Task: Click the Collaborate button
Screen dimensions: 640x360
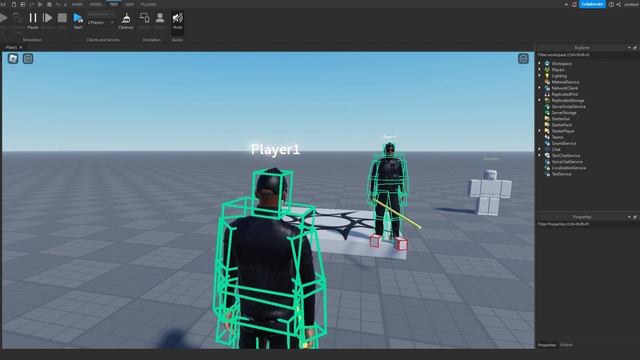Action: [592, 4]
